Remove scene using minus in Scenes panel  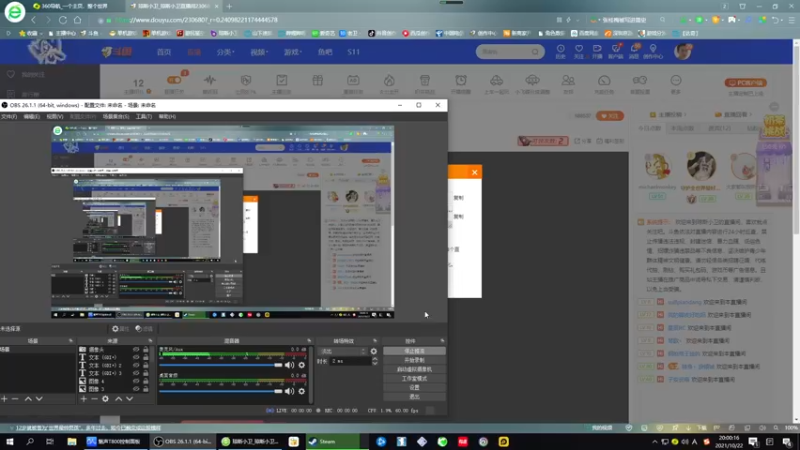(x=15, y=398)
